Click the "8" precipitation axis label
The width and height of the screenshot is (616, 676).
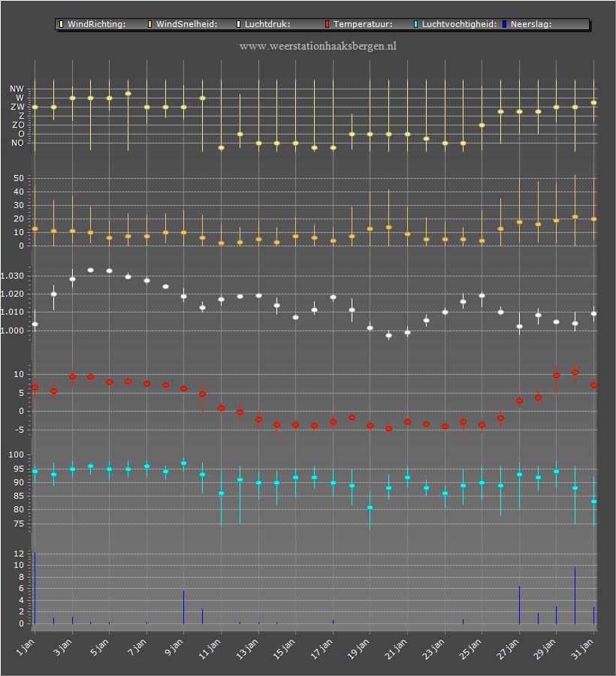pyautogui.click(x=22, y=577)
